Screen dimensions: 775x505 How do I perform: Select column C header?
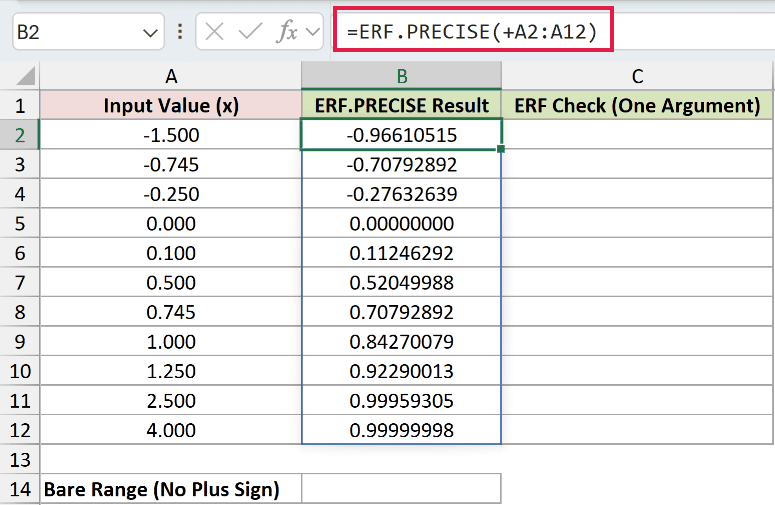[637, 76]
